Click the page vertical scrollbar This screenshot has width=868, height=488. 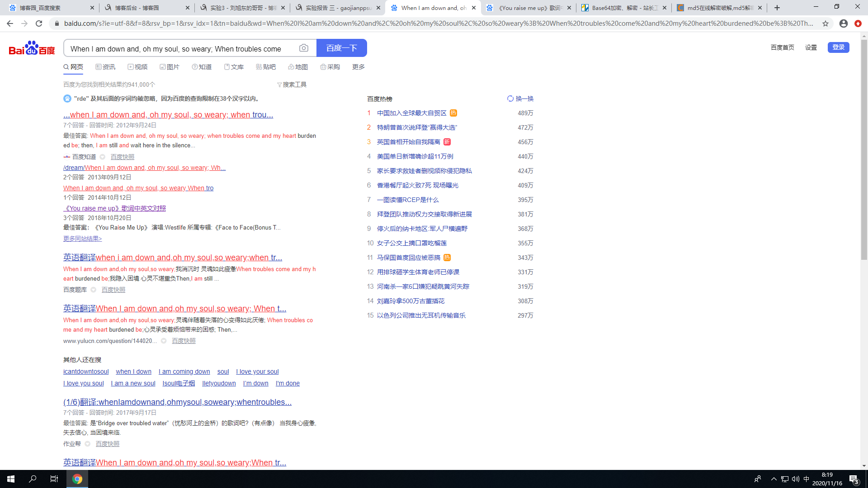[864, 149]
